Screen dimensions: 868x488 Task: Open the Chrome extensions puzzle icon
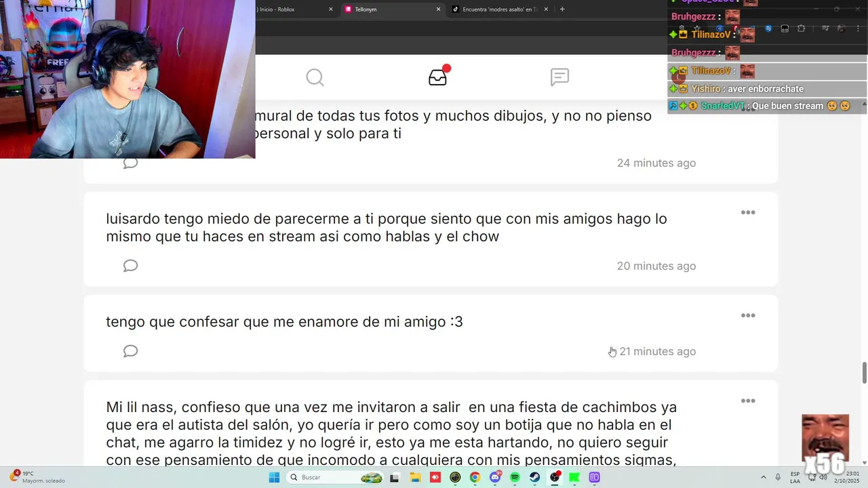[x=802, y=28]
